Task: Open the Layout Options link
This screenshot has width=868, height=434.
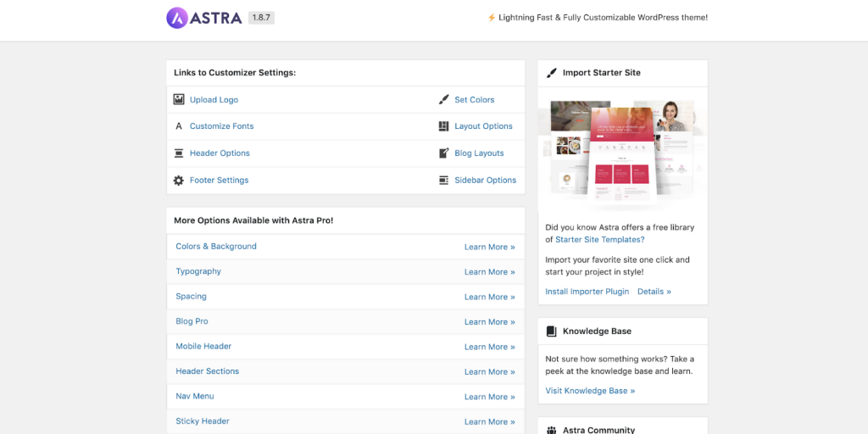Action: [483, 126]
